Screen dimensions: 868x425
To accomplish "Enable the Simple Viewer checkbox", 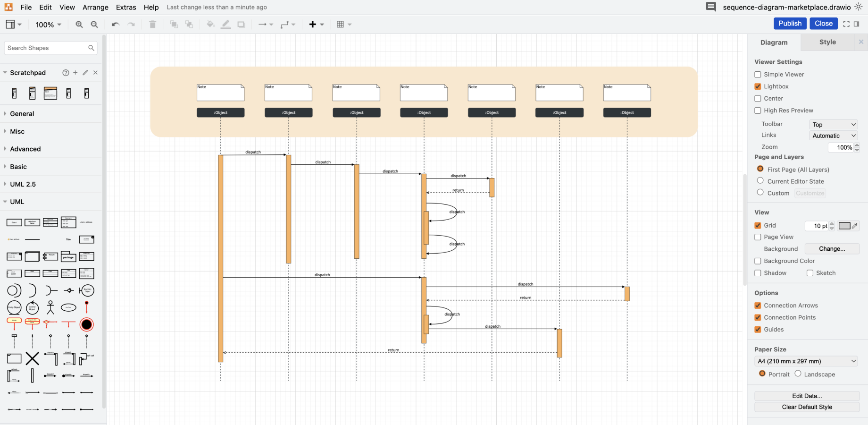I will [758, 74].
